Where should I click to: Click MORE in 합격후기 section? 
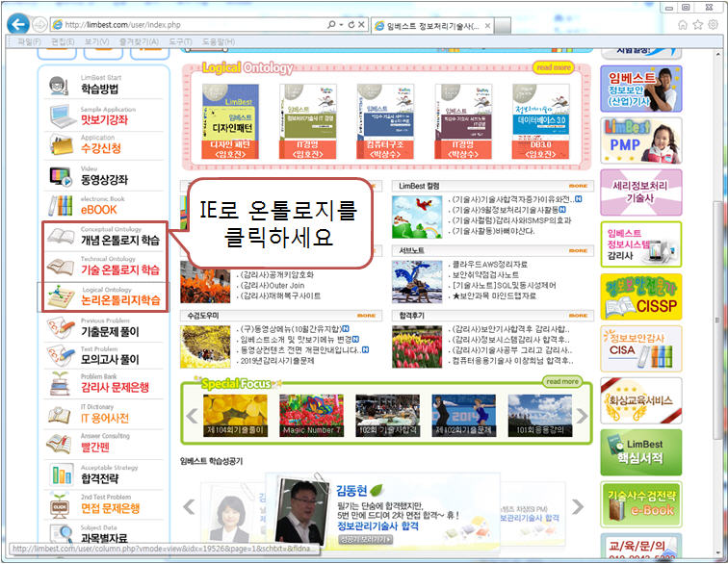point(579,316)
